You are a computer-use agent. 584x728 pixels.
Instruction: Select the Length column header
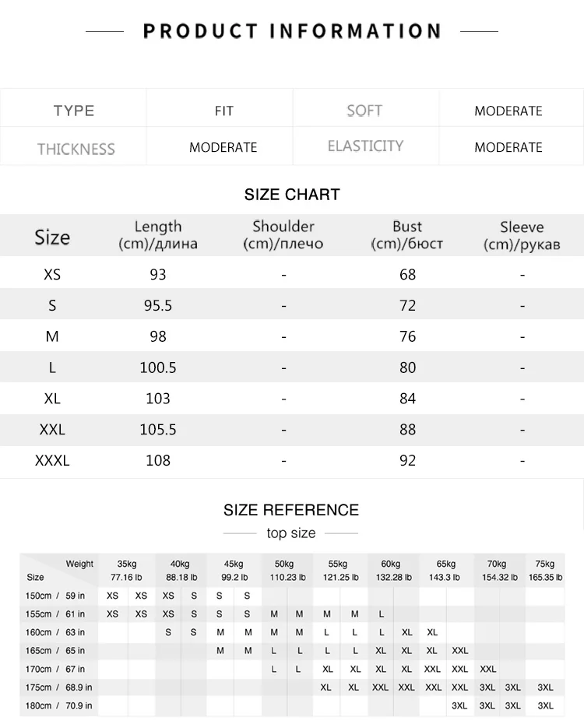pos(158,235)
